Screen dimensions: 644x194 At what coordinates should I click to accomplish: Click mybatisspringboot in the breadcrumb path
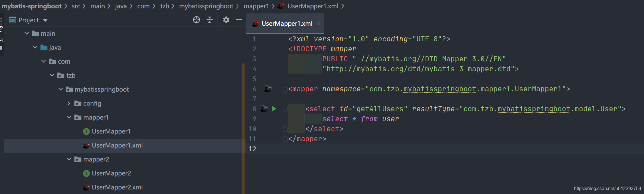tap(206, 6)
